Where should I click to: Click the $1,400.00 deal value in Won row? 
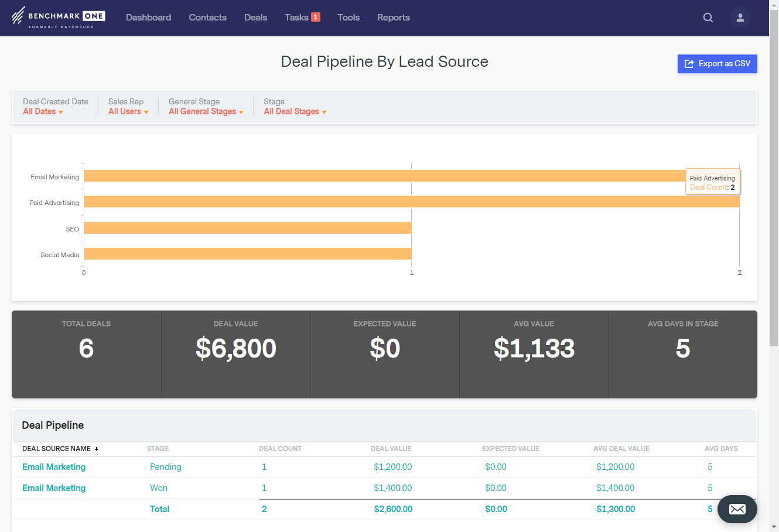393,488
